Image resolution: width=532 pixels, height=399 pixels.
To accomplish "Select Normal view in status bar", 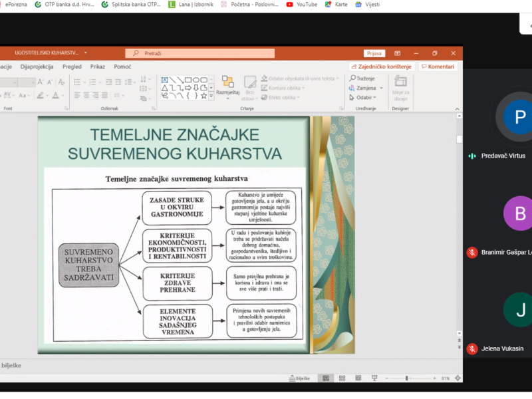I will click(326, 378).
